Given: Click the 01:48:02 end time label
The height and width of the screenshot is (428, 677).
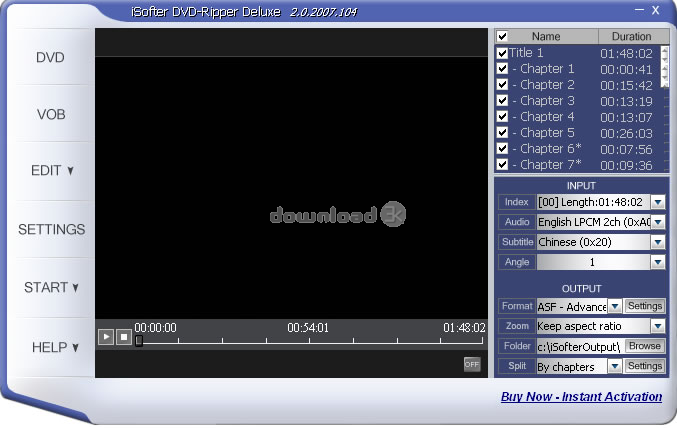Looking at the screenshot, I should [x=464, y=328].
